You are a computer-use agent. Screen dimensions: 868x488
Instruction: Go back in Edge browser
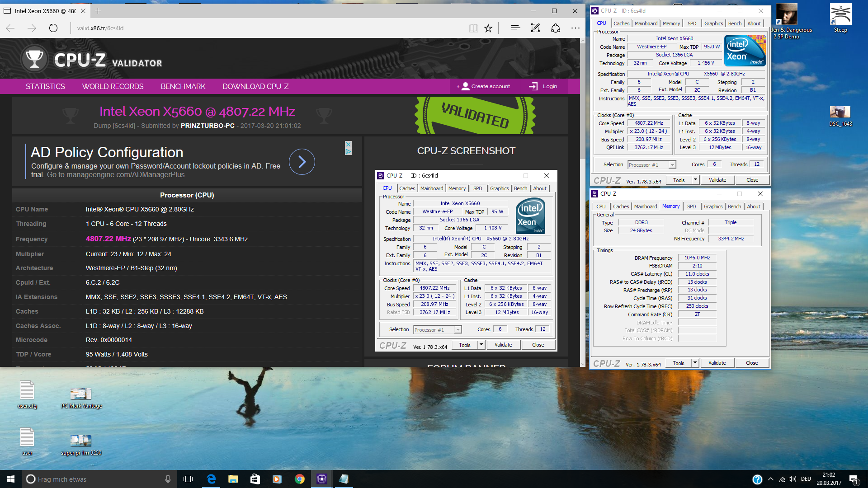click(x=10, y=28)
